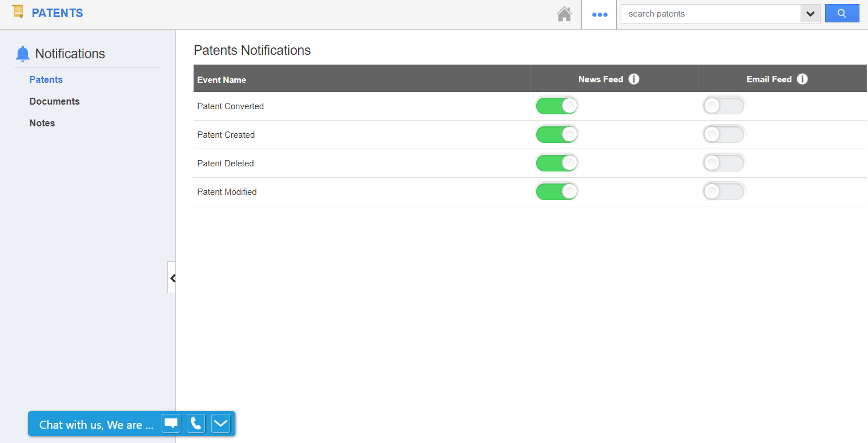Disable News Feed for Patent Converted
868x443 pixels.
point(557,106)
